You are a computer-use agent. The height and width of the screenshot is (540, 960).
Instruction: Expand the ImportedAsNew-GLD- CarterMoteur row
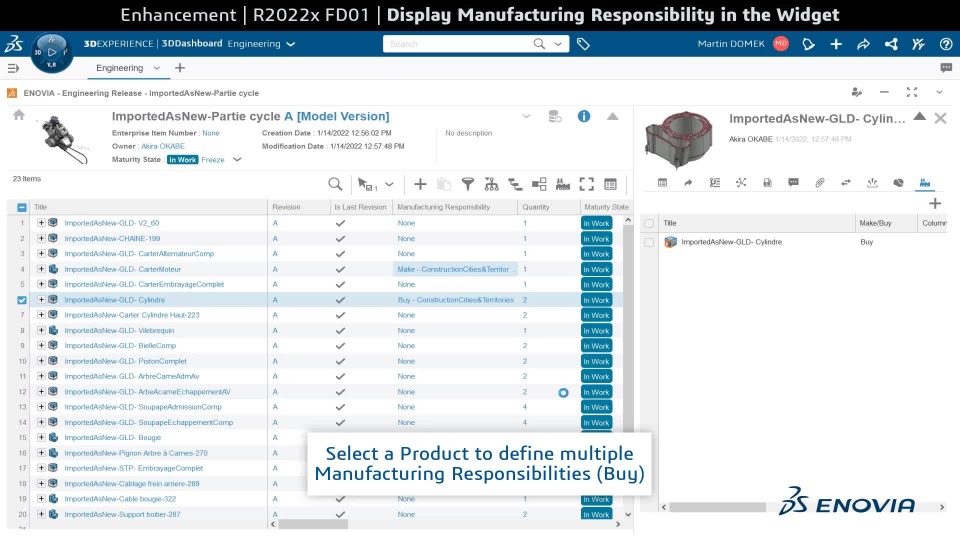click(x=41, y=269)
